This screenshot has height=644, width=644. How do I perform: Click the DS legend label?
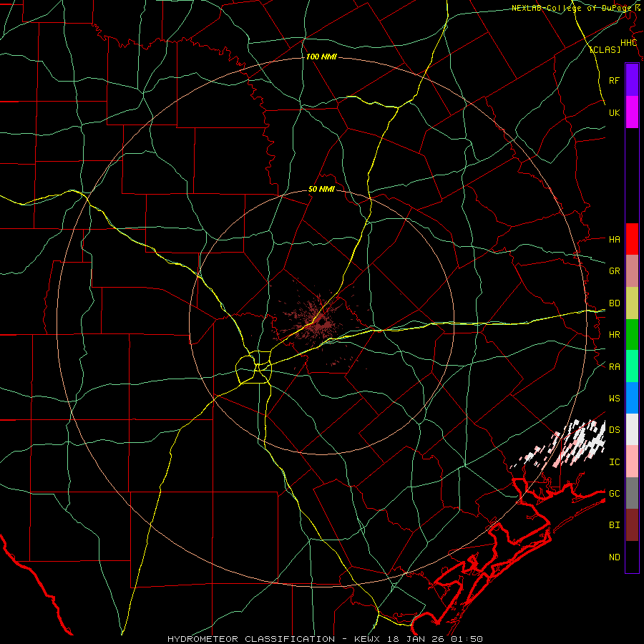click(614, 430)
